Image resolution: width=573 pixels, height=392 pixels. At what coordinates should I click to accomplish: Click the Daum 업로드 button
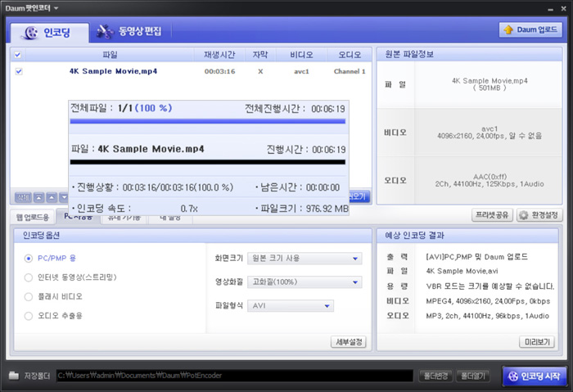click(x=530, y=29)
